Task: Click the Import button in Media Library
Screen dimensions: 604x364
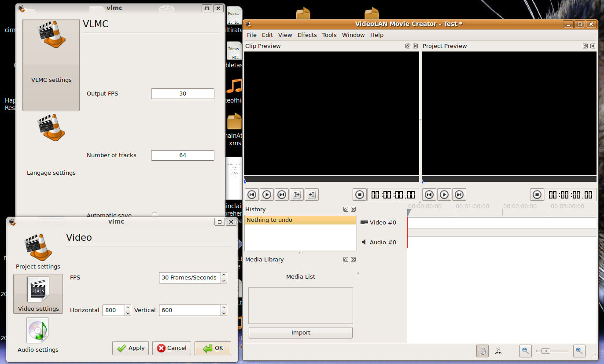Action: pyautogui.click(x=301, y=333)
